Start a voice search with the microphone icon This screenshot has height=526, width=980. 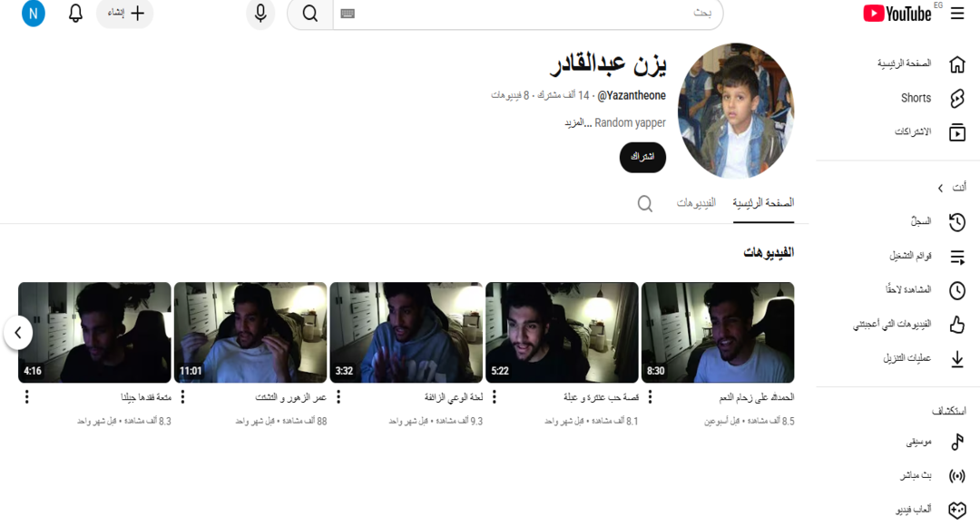click(x=260, y=15)
